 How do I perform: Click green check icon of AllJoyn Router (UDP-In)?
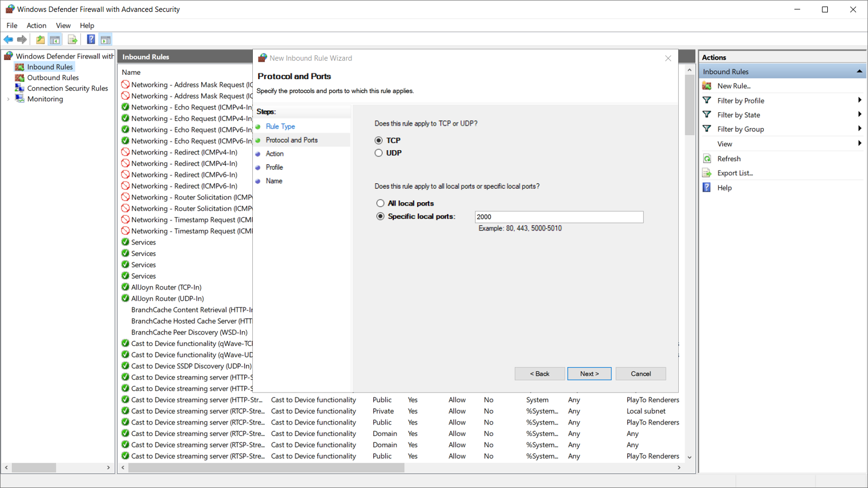(125, 298)
